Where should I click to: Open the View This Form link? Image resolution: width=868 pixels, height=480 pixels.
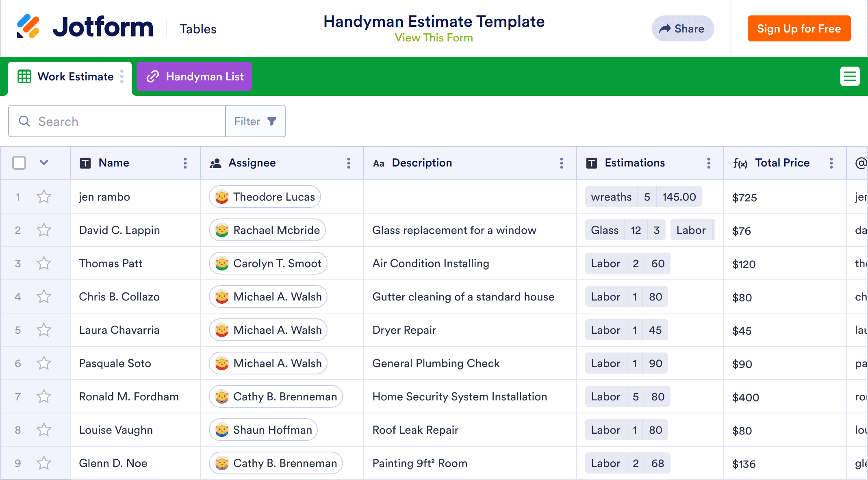(x=434, y=38)
